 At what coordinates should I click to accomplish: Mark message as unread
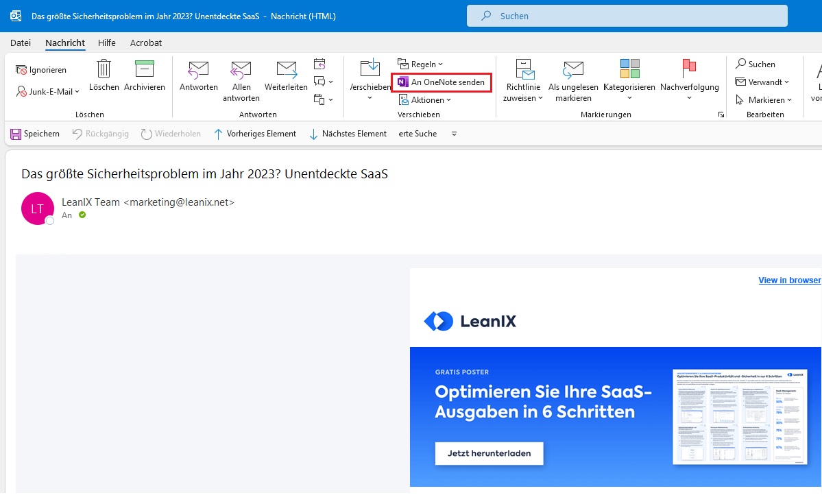[573, 81]
